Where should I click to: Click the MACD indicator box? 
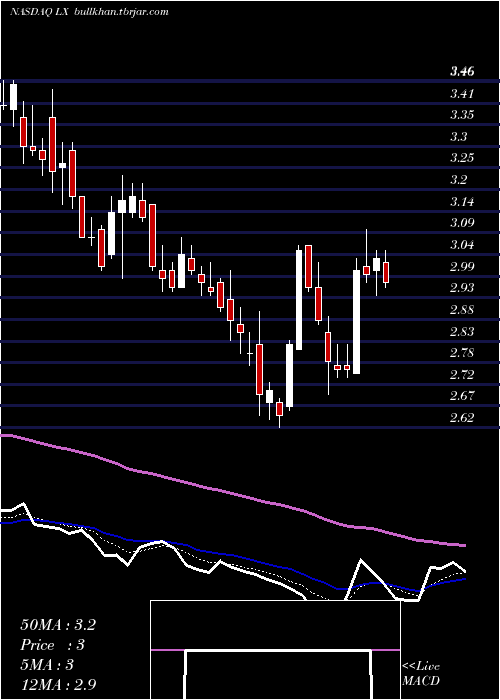[x=275, y=650]
